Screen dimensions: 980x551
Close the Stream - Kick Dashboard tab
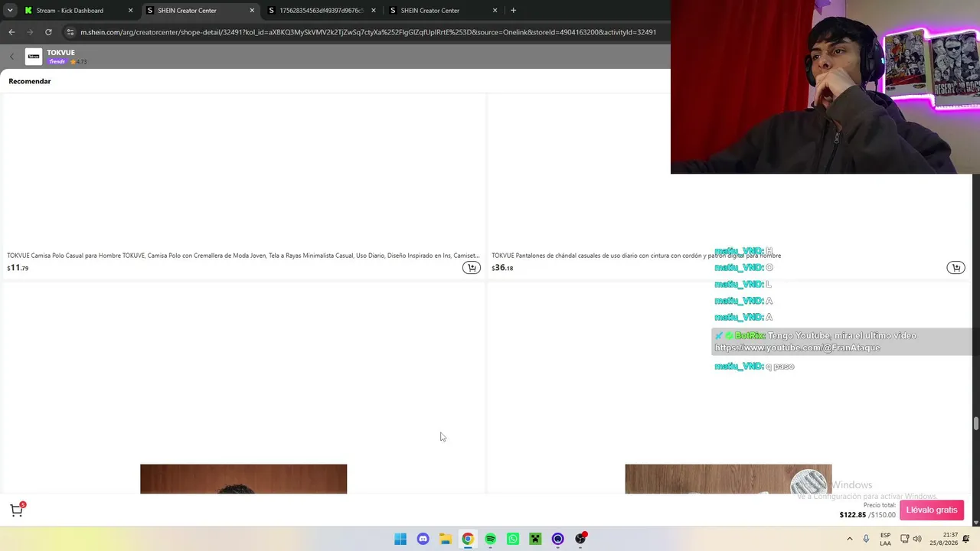point(130,11)
